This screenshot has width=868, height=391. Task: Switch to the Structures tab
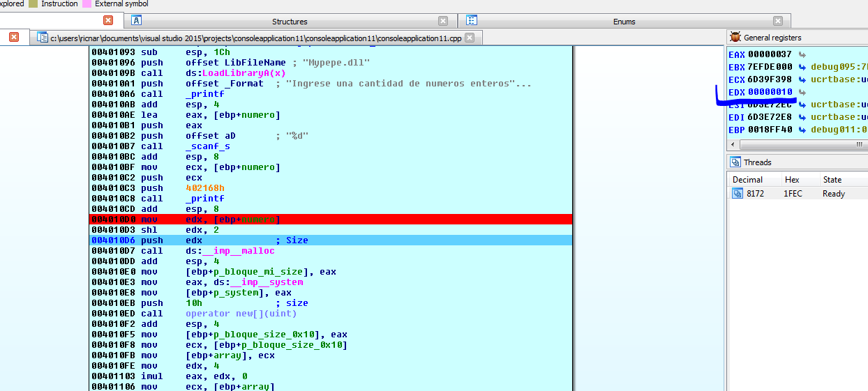290,22
